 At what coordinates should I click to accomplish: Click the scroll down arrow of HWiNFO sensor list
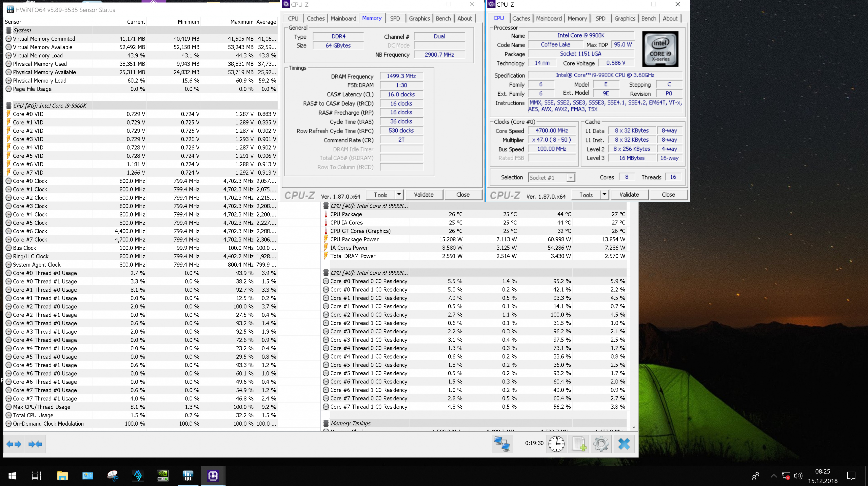coord(634,427)
